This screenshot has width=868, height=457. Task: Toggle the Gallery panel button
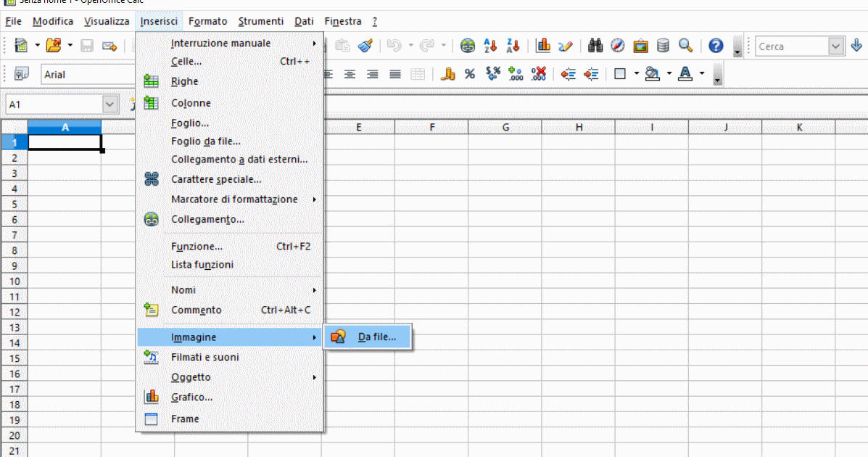point(640,46)
